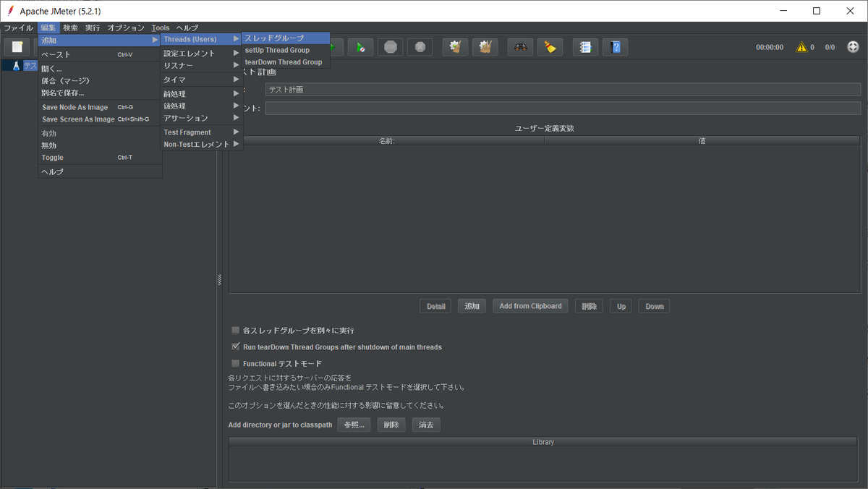868x489 pixels.
Task: Click the remote engines round icon
Action: pos(853,47)
